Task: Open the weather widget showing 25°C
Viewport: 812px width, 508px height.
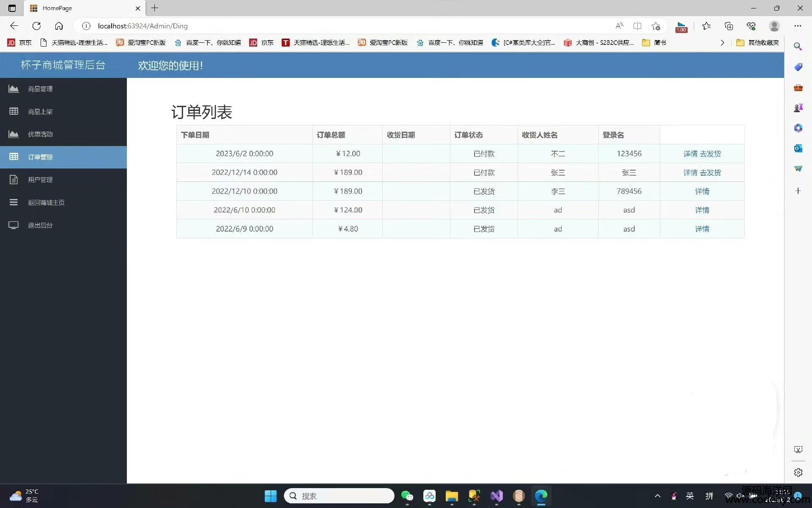Action: (x=25, y=496)
